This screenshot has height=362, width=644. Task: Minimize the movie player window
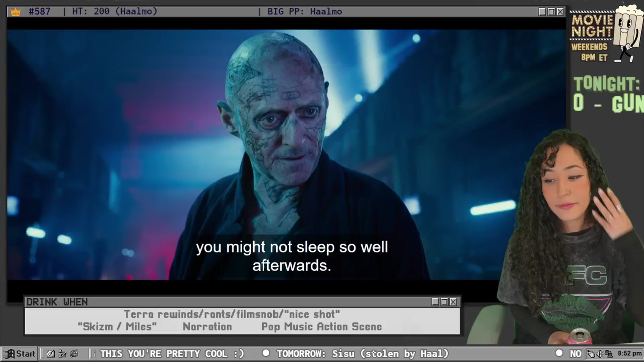(542, 12)
